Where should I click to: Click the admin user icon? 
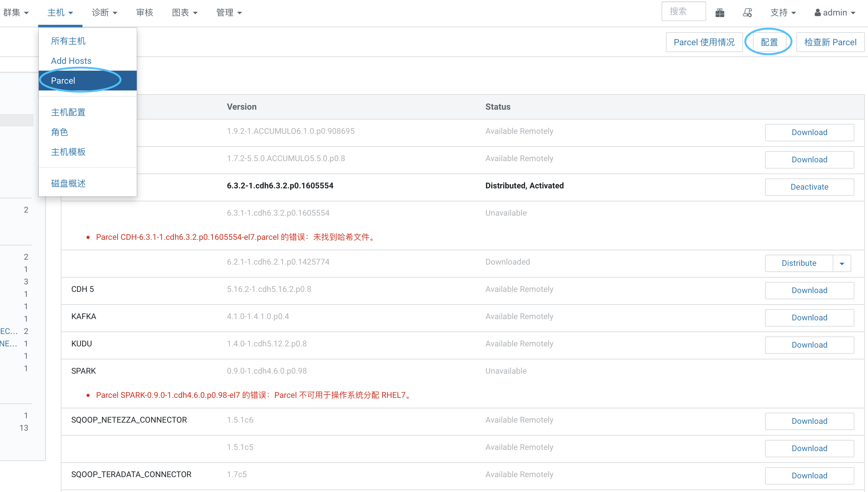pyautogui.click(x=817, y=13)
